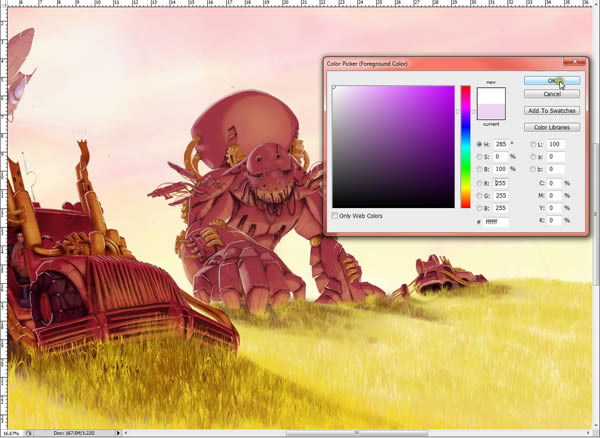This screenshot has height=438, width=600.
Task: Select the S saturation radio button
Action: (x=479, y=156)
